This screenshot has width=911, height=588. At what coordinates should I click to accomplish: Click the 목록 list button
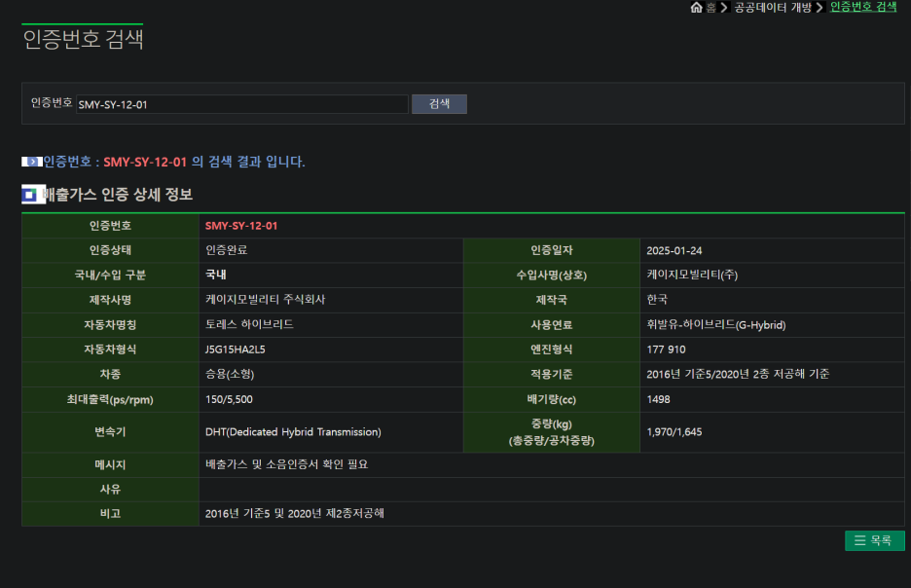click(x=874, y=540)
